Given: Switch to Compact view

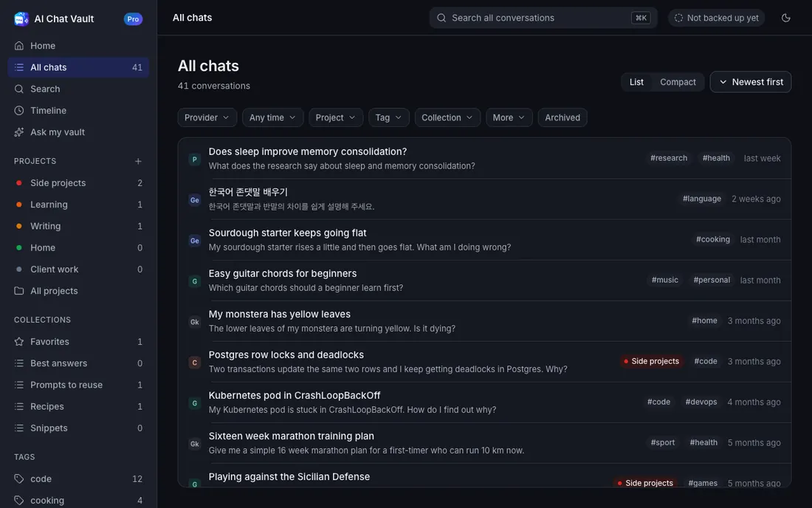Looking at the screenshot, I should pos(678,82).
